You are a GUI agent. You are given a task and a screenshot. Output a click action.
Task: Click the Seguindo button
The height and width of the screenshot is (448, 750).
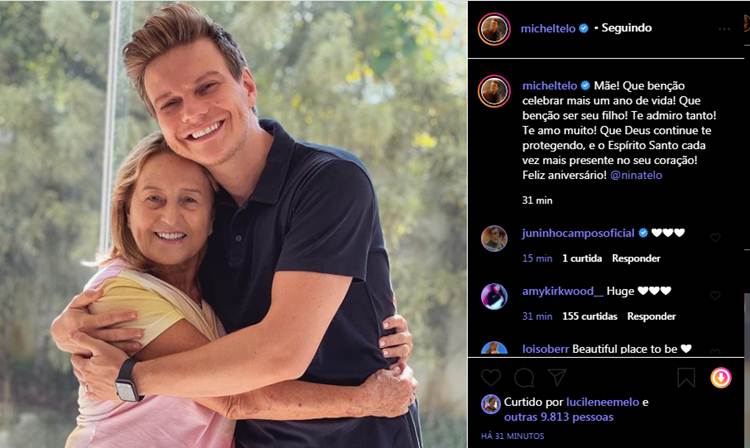626,29
